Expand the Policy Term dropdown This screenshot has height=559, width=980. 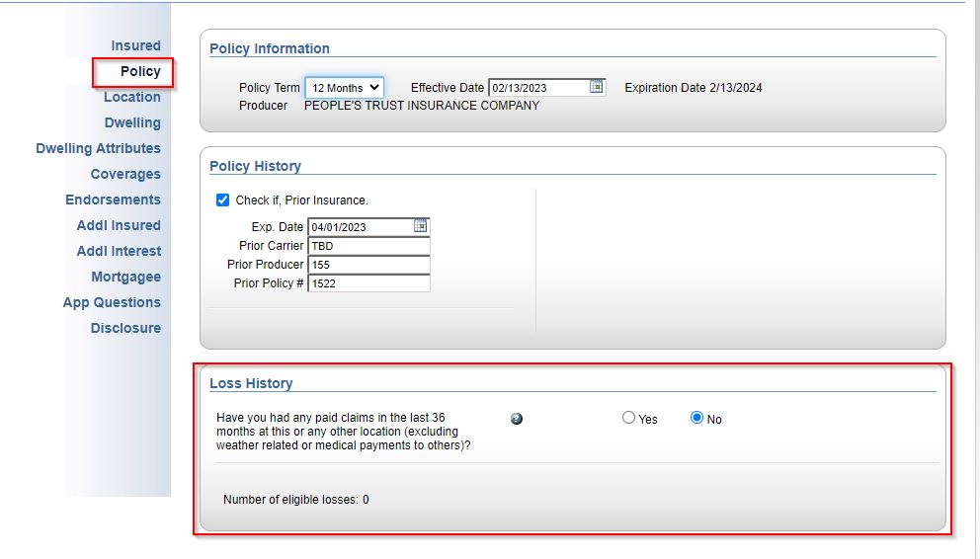pyautogui.click(x=344, y=88)
